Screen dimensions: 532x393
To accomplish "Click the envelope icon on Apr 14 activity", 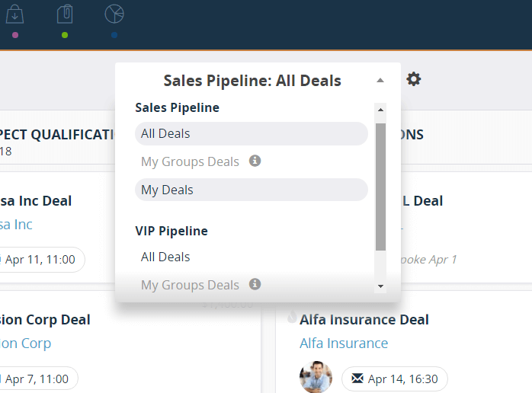I will coord(357,378).
